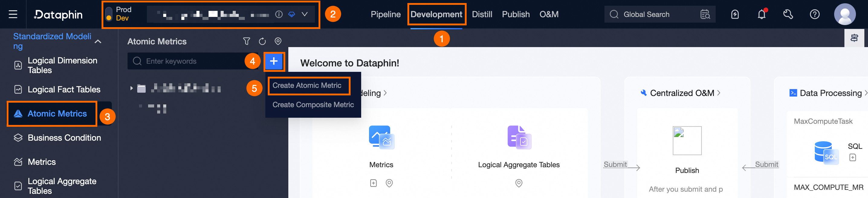Refresh the Atomic Metrics list
Image resolution: width=868 pixels, height=198 pixels.
[x=262, y=41]
